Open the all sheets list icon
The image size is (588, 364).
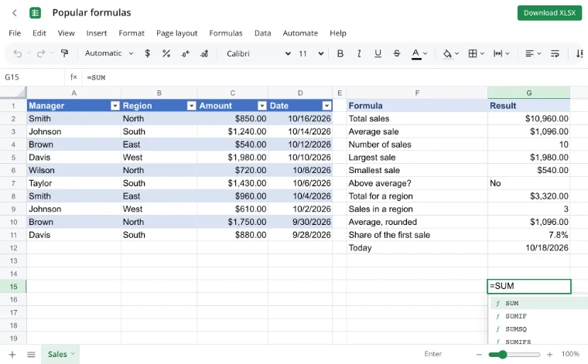click(x=31, y=354)
